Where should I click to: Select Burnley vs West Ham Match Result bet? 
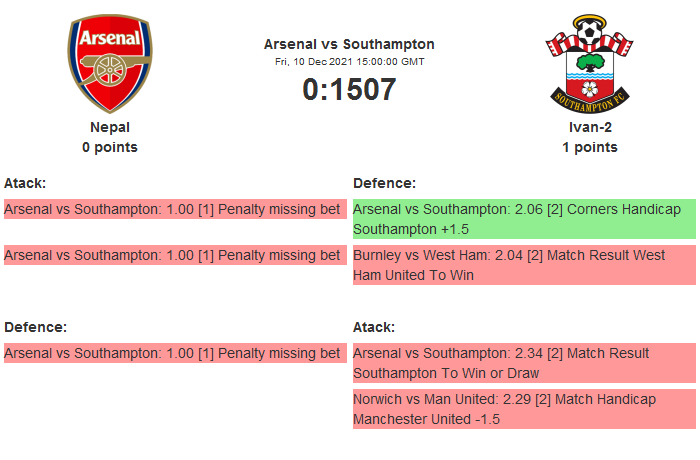(x=524, y=265)
